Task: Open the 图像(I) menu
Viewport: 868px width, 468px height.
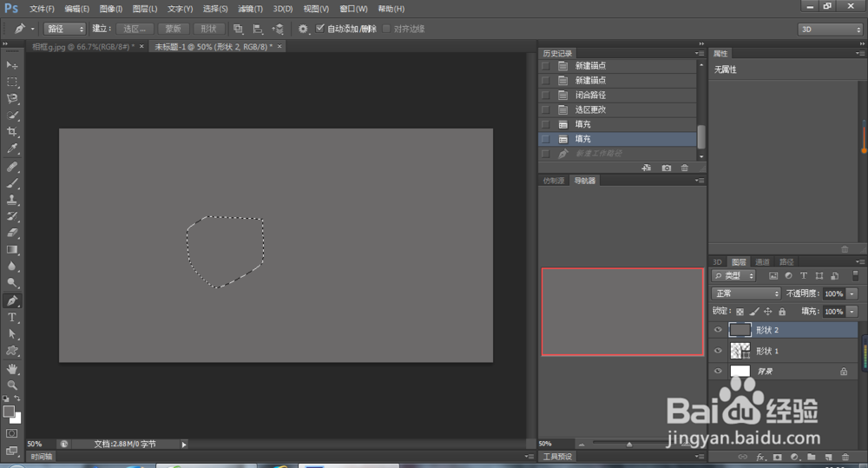Action: pyautogui.click(x=111, y=9)
